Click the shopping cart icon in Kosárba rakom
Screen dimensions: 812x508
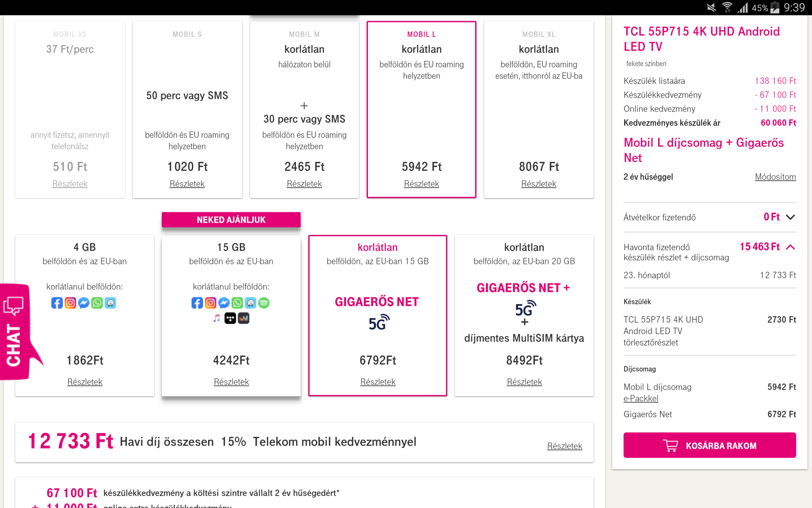670,446
